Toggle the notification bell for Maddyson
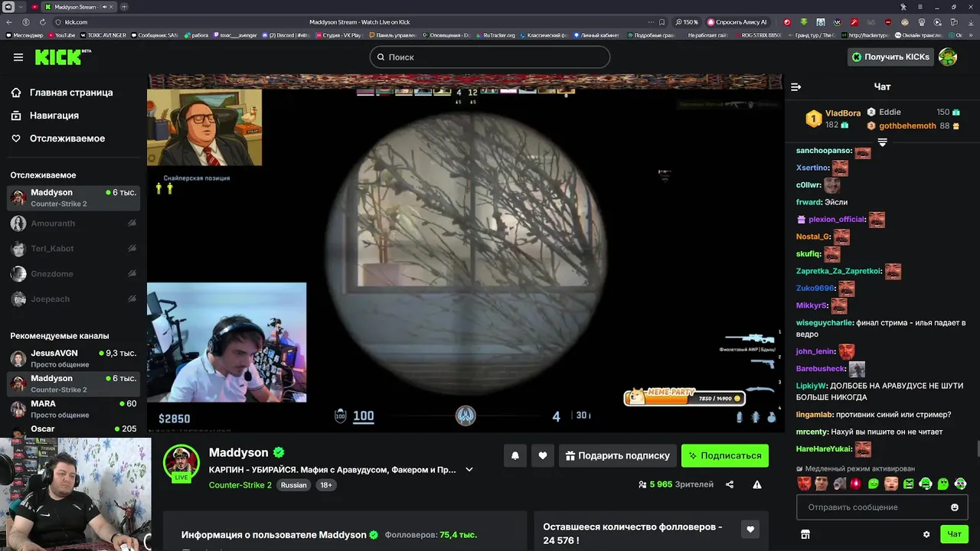980x551 pixels. click(515, 455)
